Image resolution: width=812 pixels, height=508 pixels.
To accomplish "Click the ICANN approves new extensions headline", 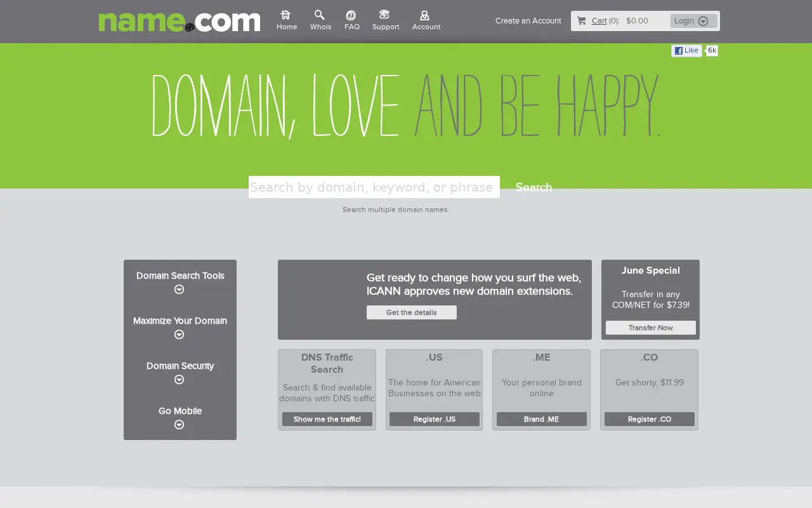I will 474,284.
